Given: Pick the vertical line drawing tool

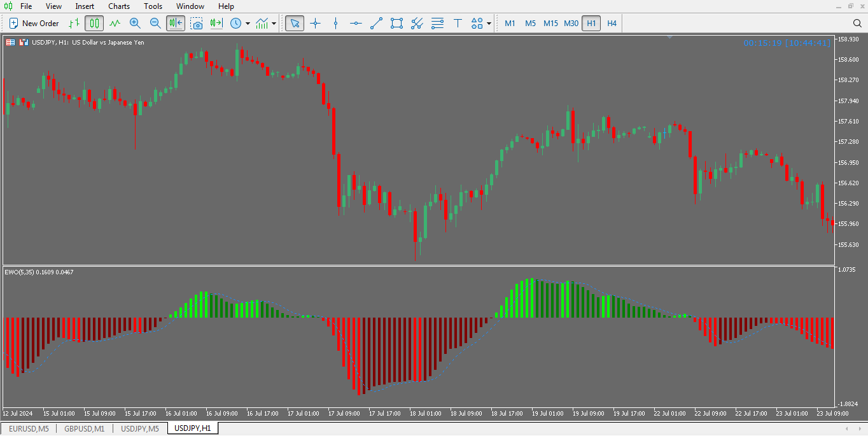Looking at the screenshot, I should tap(335, 24).
